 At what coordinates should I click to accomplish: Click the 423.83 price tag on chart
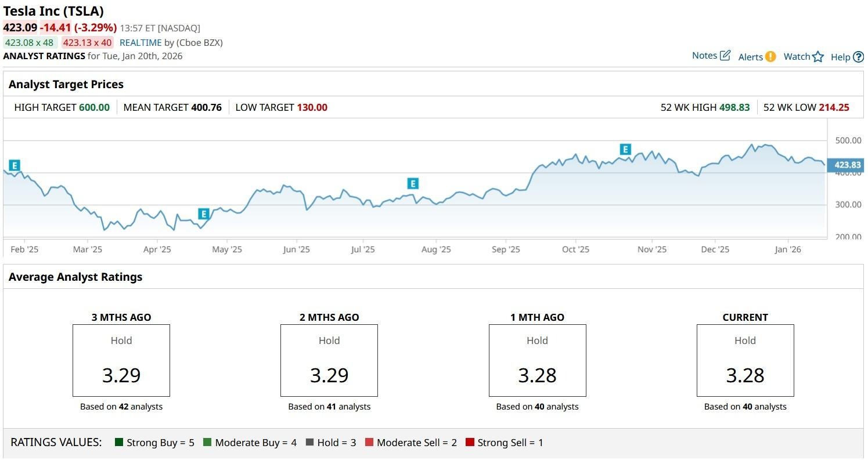(847, 165)
